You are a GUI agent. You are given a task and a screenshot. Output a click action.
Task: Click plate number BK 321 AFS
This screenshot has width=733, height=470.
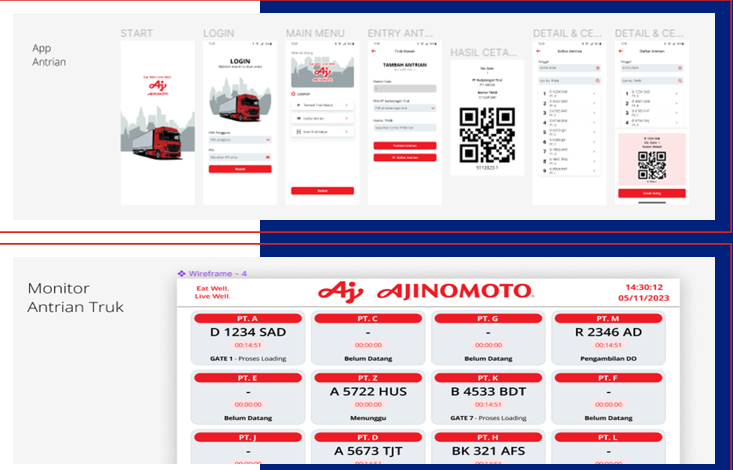(x=488, y=451)
